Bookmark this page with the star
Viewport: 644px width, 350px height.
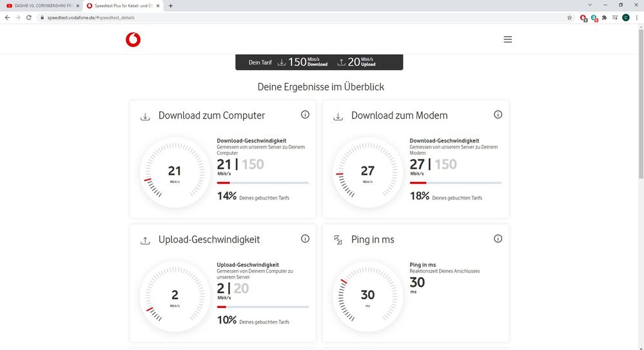(x=569, y=17)
